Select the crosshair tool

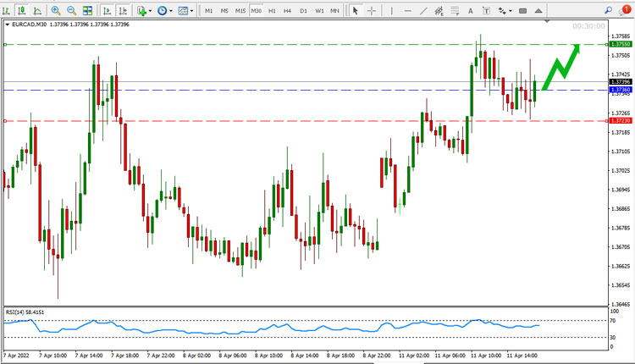click(372, 11)
